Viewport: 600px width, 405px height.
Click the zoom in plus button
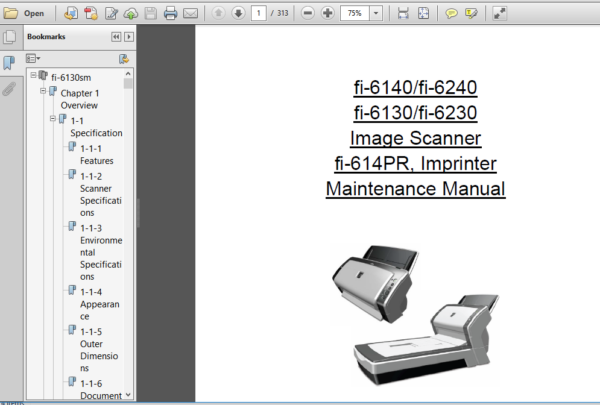point(327,13)
